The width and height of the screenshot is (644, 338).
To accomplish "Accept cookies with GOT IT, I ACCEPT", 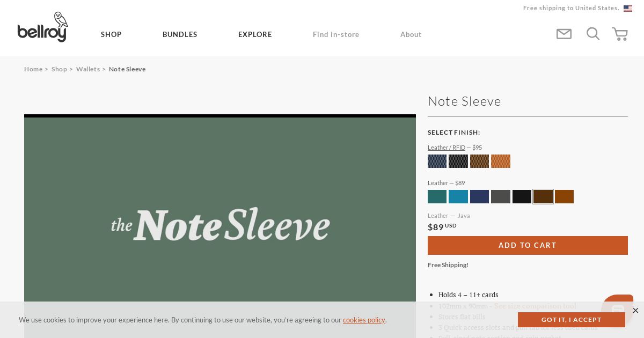I will point(572,320).
